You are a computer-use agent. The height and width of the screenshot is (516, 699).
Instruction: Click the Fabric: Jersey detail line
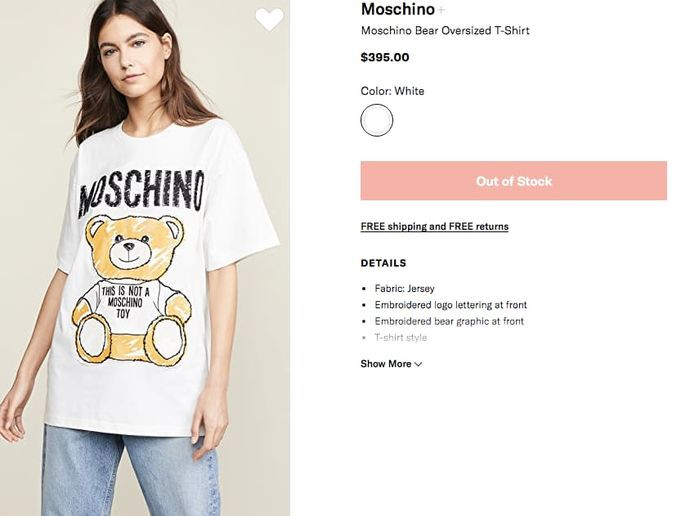point(404,289)
